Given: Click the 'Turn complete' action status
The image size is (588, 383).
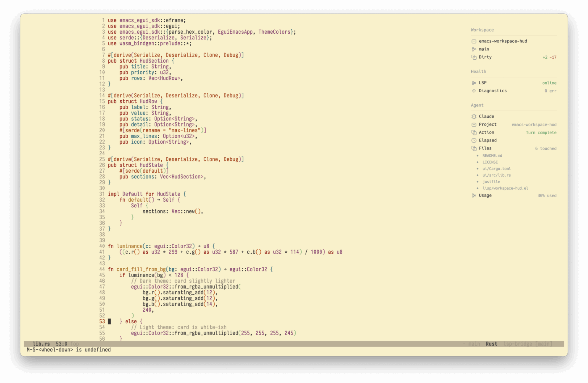Looking at the screenshot, I should click(x=541, y=132).
